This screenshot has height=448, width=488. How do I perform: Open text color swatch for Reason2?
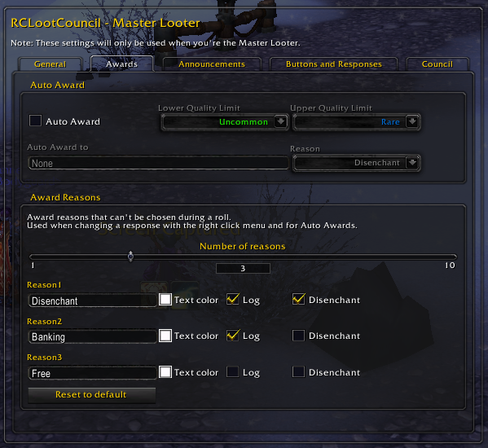(x=165, y=336)
